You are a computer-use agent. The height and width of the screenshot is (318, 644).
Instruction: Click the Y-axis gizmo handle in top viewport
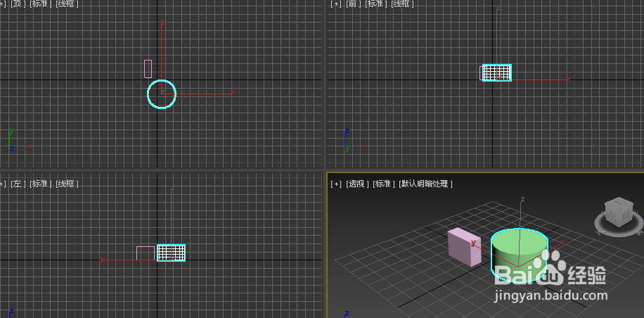pos(163,23)
